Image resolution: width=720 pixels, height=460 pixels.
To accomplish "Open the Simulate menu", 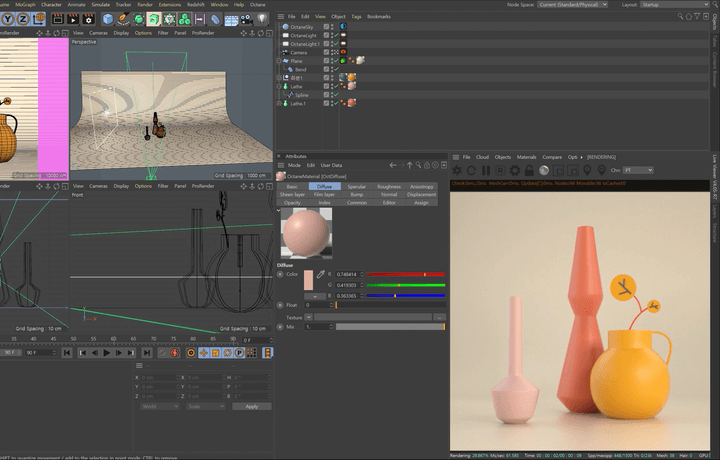I will (x=100, y=4).
